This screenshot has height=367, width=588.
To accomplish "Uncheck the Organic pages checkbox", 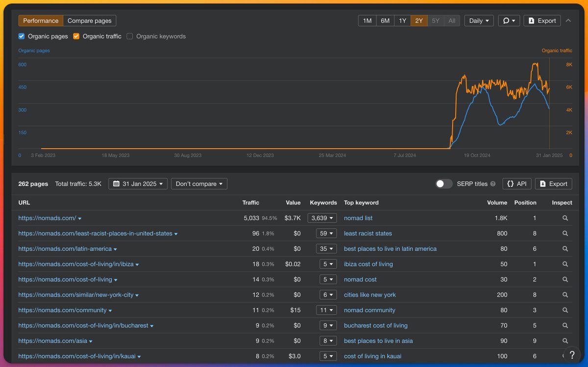I will pyautogui.click(x=22, y=36).
